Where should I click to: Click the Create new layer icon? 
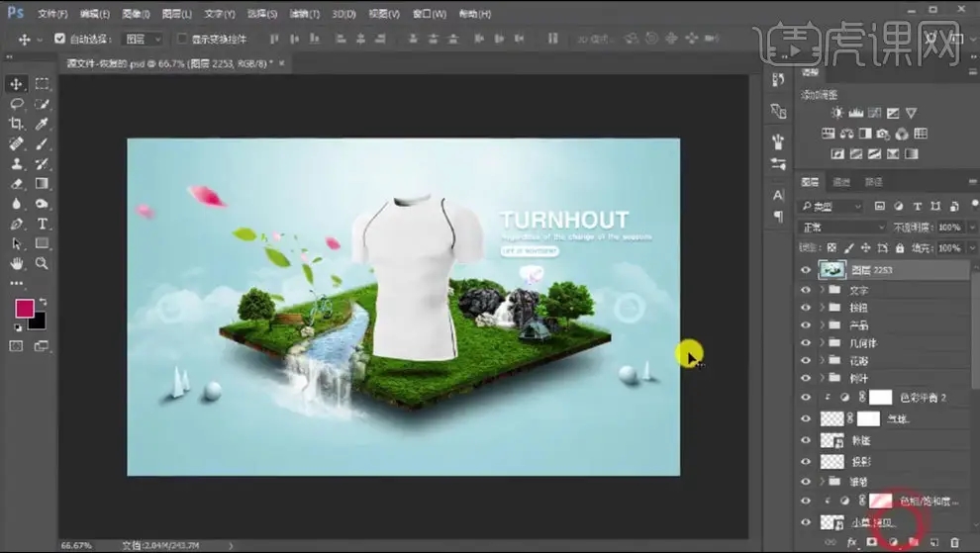(934, 542)
